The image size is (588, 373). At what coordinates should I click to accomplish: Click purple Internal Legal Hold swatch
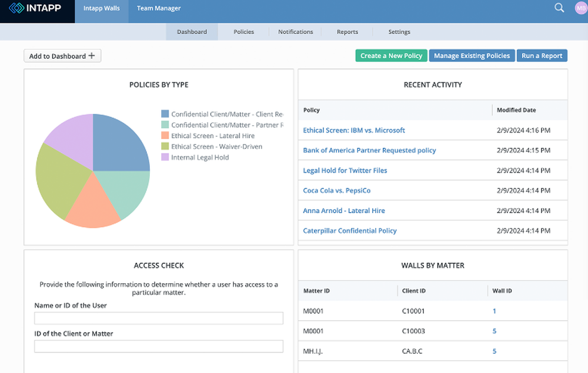tap(165, 157)
